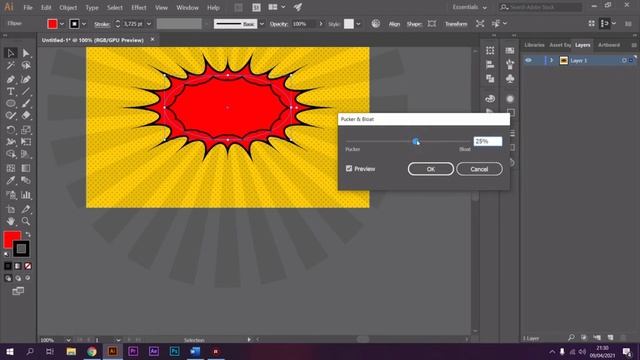Open the stroke color dropdown arrow
The image size is (640, 360).
click(84, 24)
